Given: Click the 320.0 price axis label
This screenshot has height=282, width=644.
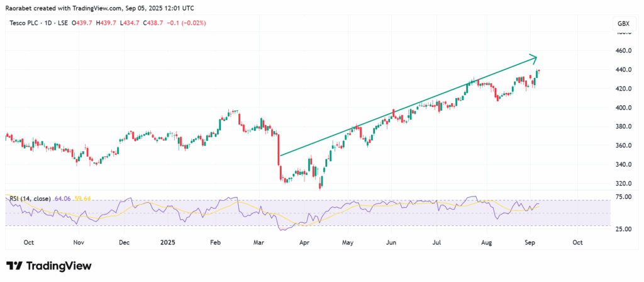Looking at the screenshot, I should [x=622, y=184].
